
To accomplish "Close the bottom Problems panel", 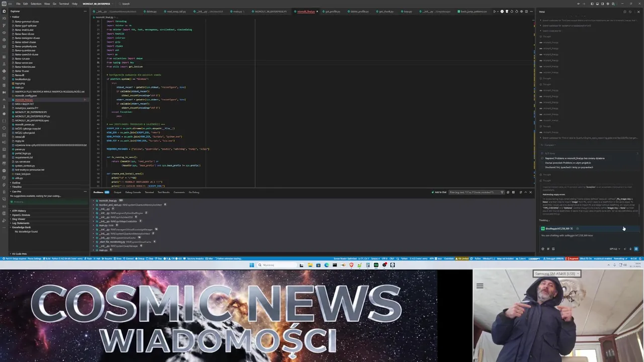I will point(530,192).
